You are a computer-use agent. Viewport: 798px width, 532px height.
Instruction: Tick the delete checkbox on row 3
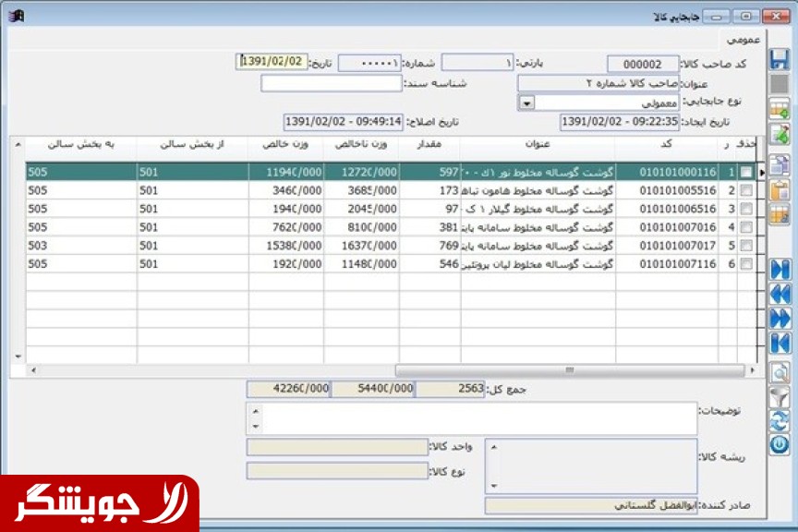click(746, 209)
